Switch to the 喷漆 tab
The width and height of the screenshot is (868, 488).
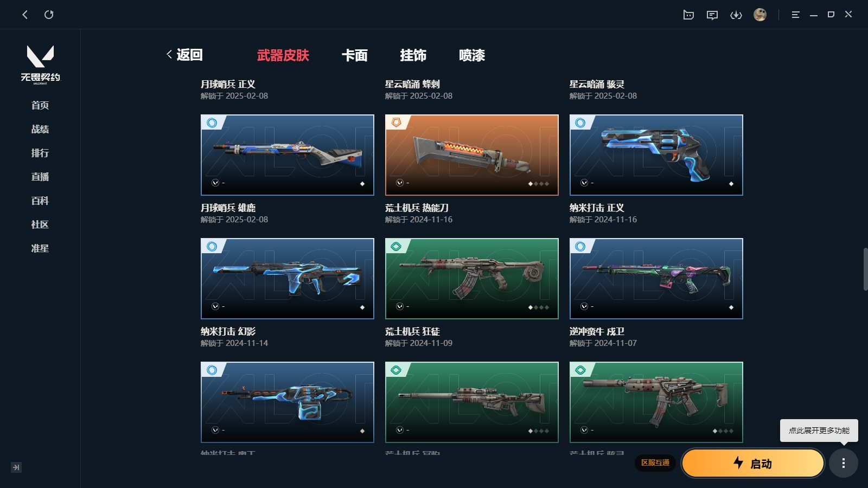tap(472, 55)
